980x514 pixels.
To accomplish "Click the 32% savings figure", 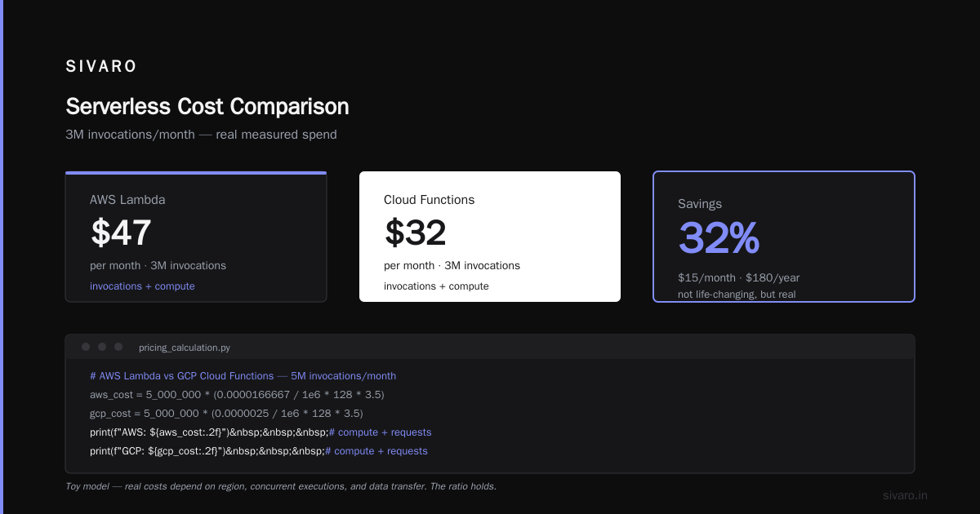I will 719,238.
